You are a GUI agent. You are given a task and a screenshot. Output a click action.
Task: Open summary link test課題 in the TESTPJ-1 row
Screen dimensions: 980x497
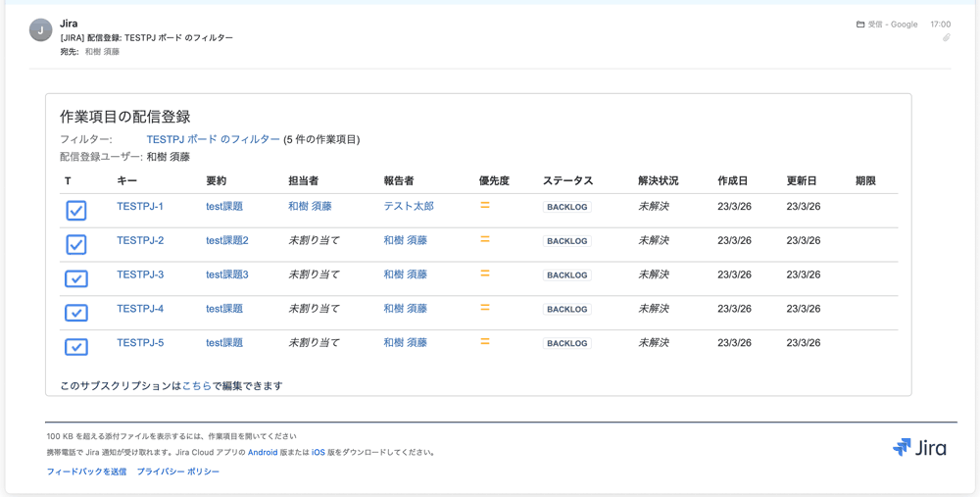(224, 206)
